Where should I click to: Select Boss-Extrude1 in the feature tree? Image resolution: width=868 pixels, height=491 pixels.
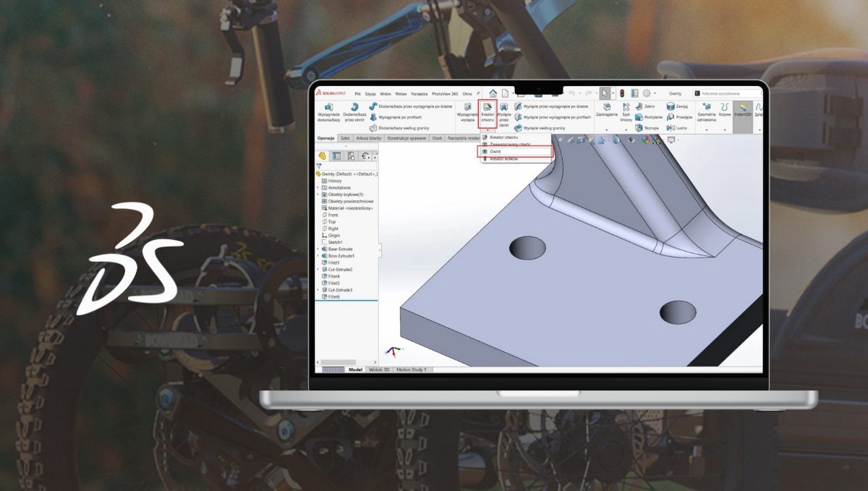339,255
